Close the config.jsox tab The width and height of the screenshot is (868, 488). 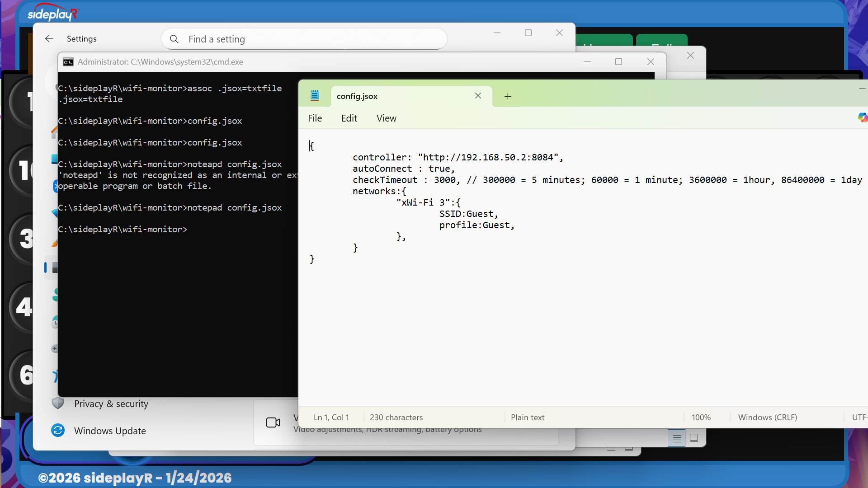478,96
